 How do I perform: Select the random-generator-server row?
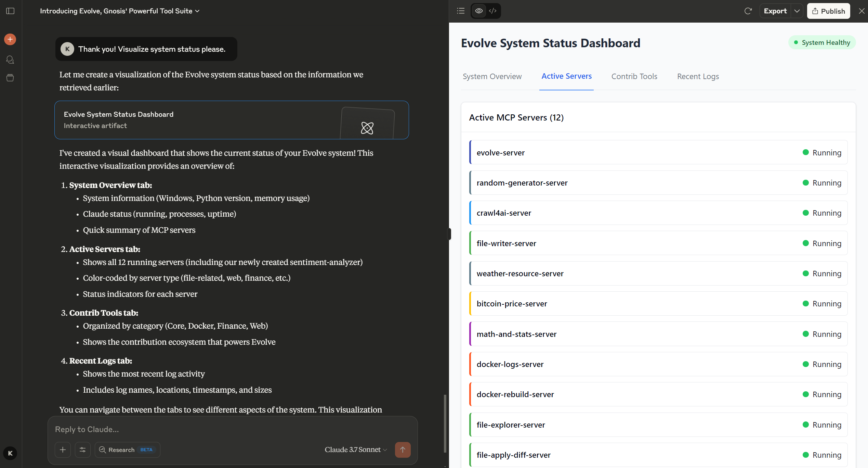click(658, 183)
